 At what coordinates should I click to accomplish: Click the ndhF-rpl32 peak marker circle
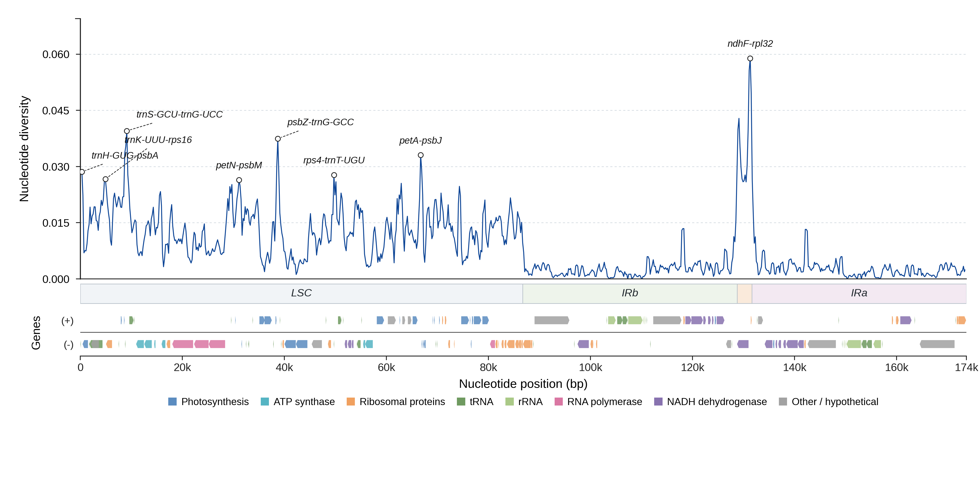coord(750,58)
